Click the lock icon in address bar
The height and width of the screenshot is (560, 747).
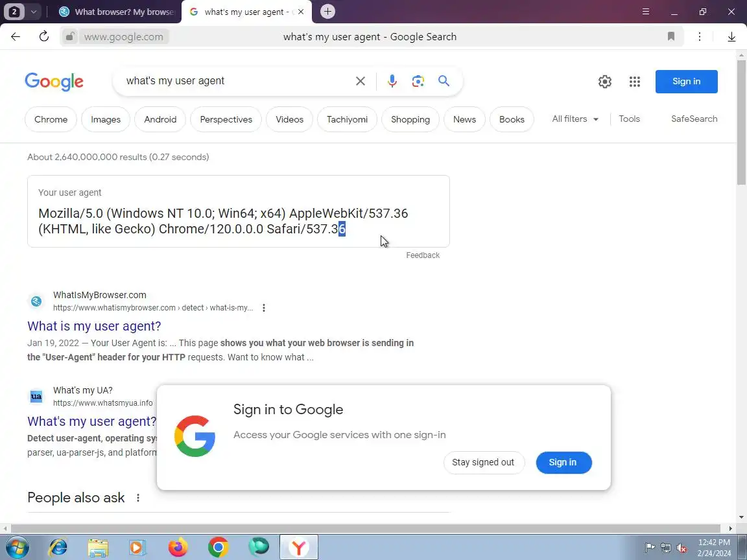click(69, 37)
